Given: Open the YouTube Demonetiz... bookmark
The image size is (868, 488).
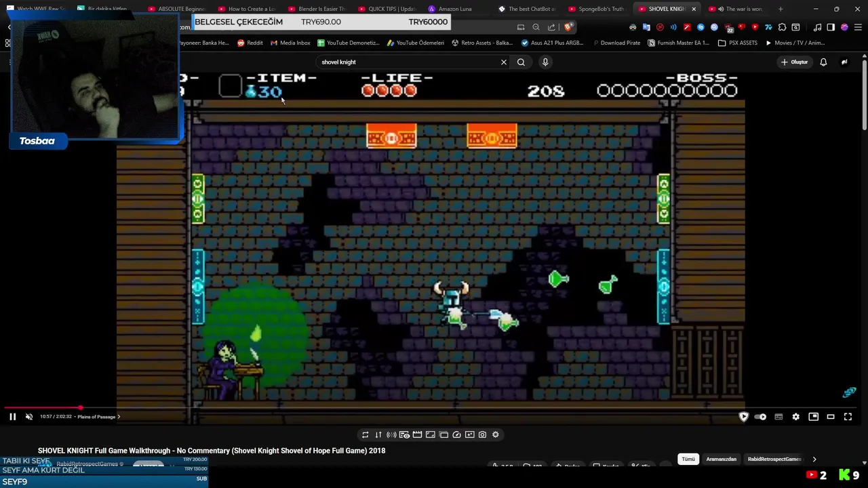Looking at the screenshot, I should pyautogui.click(x=348, y=43).
